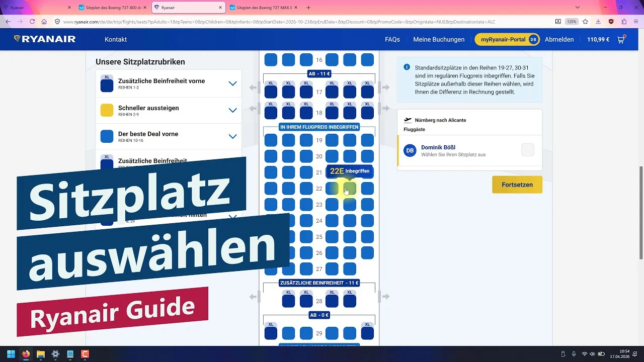
Task: Check the seat selection box for Dominik Bößl
Action: [528, 149]
